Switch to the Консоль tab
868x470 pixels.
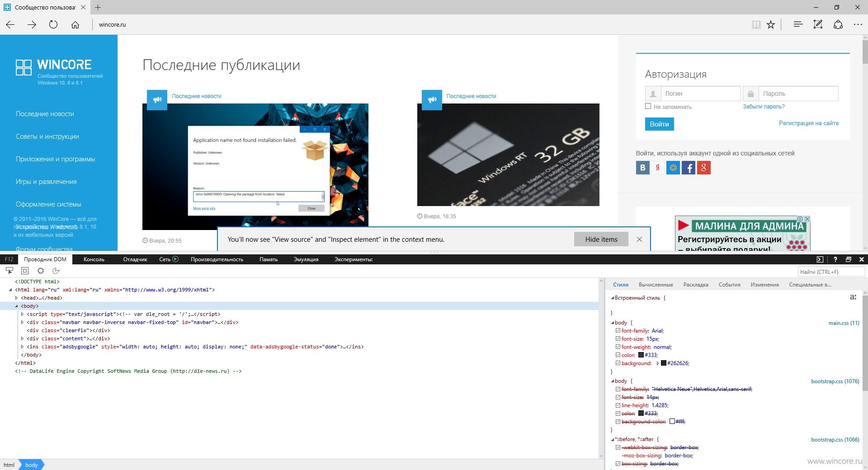(x=94, y=259)
